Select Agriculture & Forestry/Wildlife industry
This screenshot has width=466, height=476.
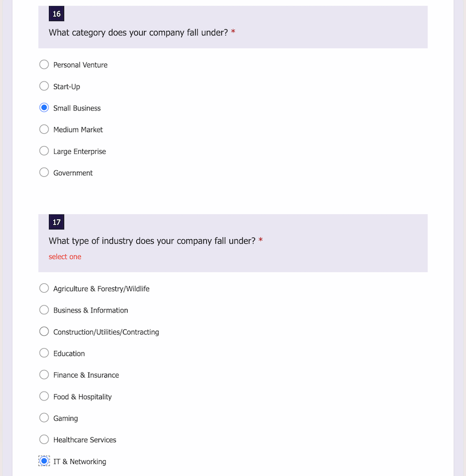pos(44,289)
